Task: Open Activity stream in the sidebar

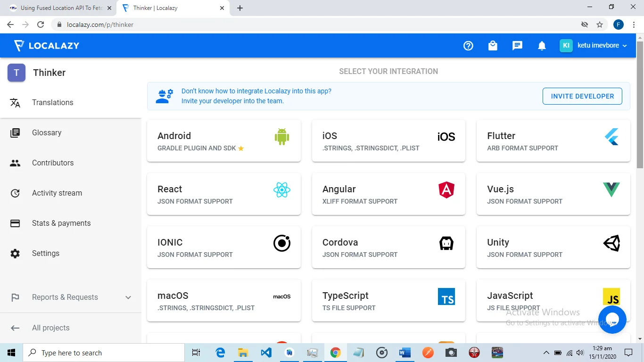Action: [x=71, y=193]
